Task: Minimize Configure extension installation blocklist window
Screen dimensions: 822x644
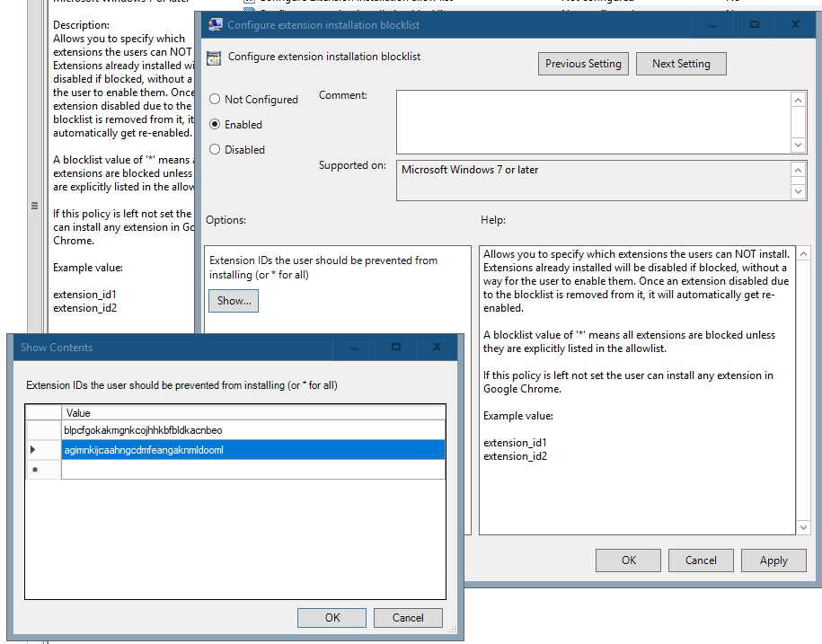Action: tap(712, 24)
